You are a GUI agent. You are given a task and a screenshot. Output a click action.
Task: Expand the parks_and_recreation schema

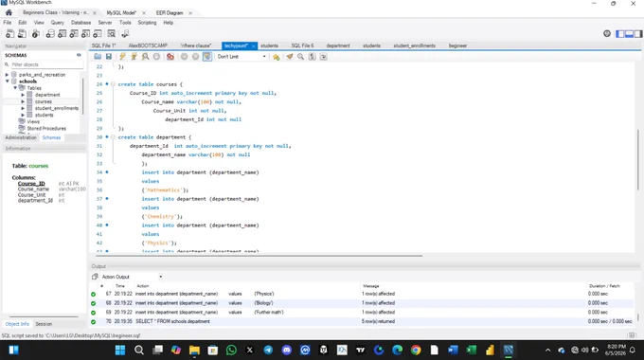(x=7, y=75)
